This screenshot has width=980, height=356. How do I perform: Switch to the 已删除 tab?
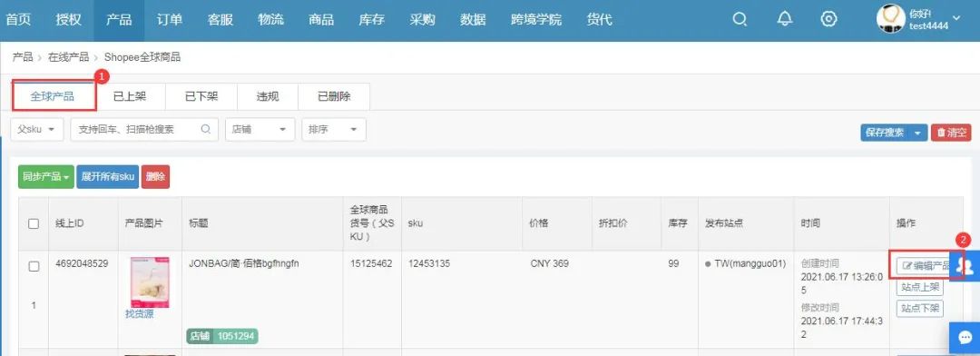click(x=334, y=96)
